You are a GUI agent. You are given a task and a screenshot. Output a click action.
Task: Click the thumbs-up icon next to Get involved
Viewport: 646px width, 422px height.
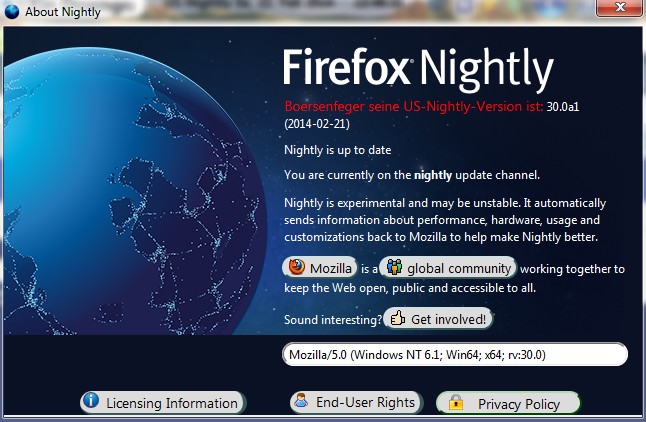point(398,318)
